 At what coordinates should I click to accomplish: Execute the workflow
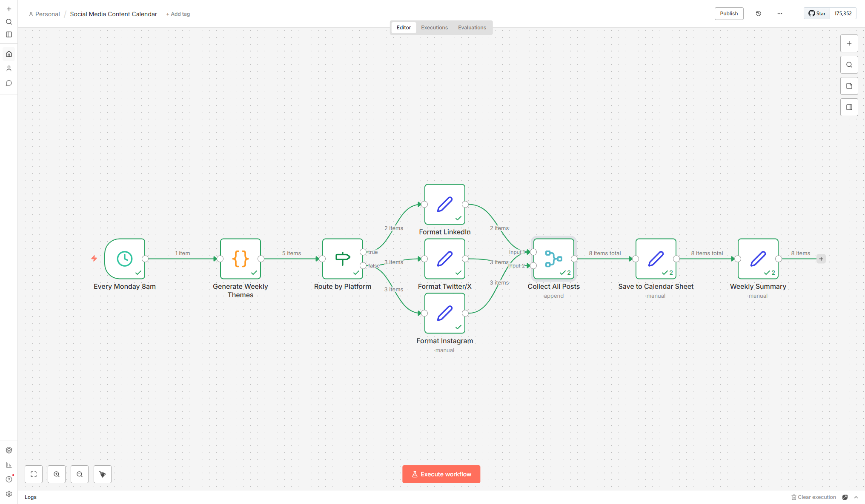(441, 474)
